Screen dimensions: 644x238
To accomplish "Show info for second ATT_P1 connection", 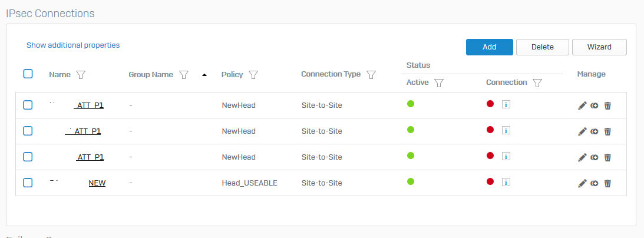I will [506, 130].
